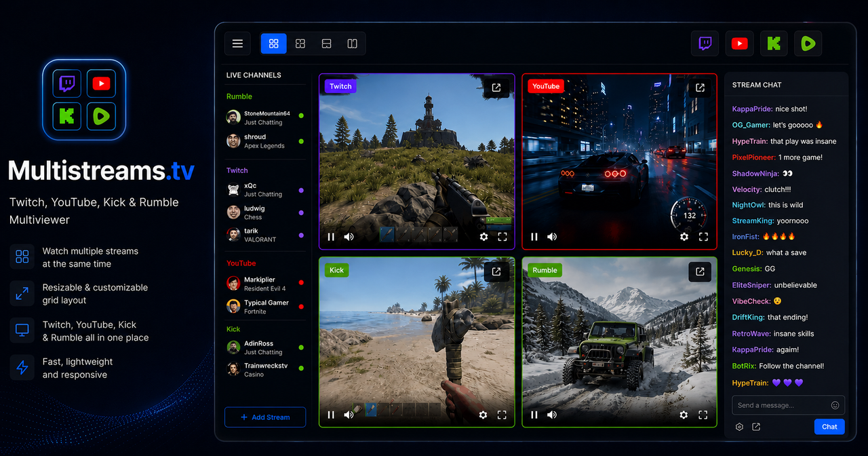Open the emoji picker in chat
Screen dimensions: 868x456
tap(835, 405)
